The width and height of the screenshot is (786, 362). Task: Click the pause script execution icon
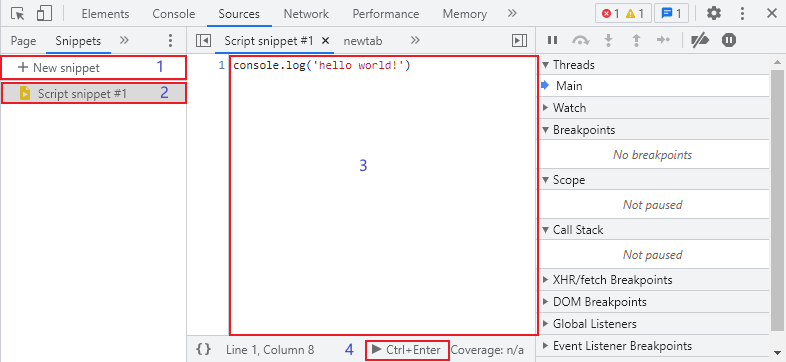(x=552, y=40)
